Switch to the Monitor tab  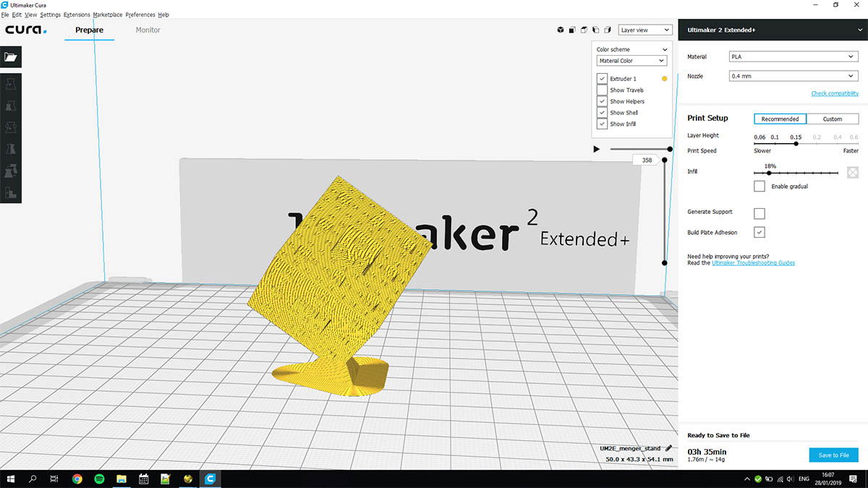pyautogui.click(x=148, y=30)
